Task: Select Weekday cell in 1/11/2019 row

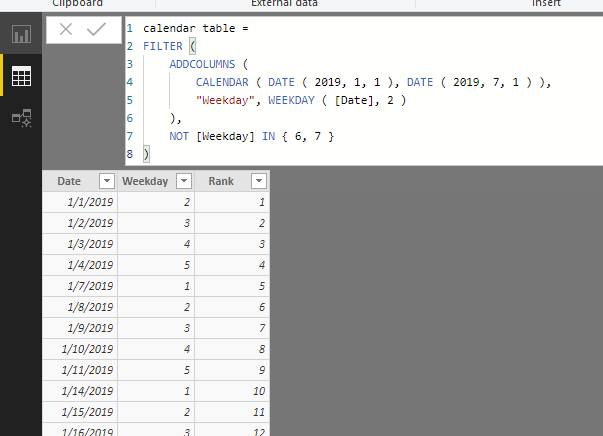Action: (x=156, y=370)
